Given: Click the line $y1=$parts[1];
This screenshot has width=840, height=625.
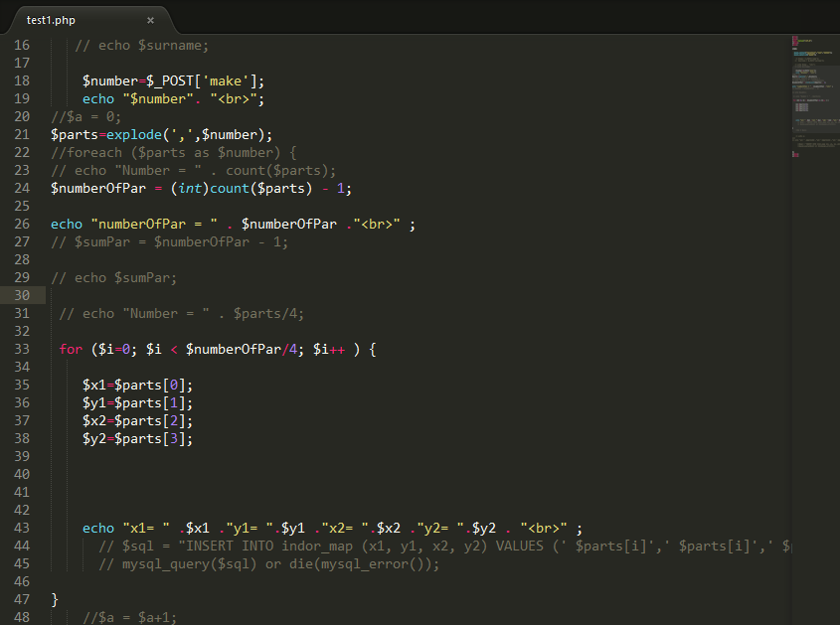Looking at the screenshot, I should (x=137, y=403).
